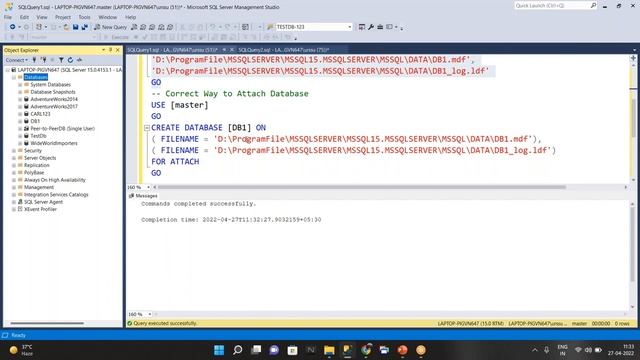This screenshot has height=360, width=640.
Task: Click the Activity monitor icon in Object Explorer toolbar
Action: (80, 60)
